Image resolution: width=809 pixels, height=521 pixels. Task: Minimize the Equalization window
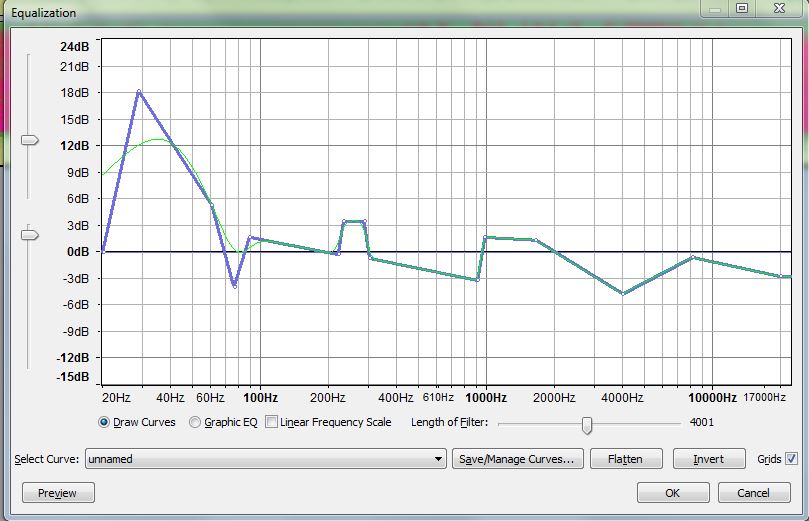(715, 9)
